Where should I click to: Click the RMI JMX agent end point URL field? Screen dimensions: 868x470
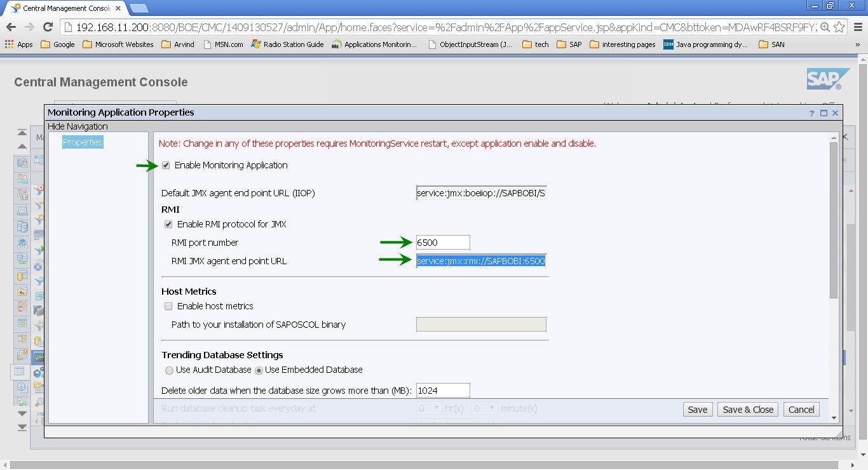click(x=481, y=261)
